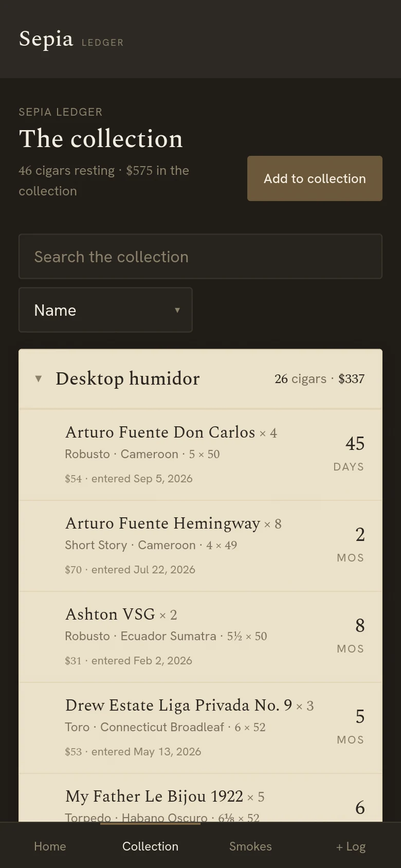
Task: Click '$70 · entered Jul 22, 2026' line
Action: [130, 570]
